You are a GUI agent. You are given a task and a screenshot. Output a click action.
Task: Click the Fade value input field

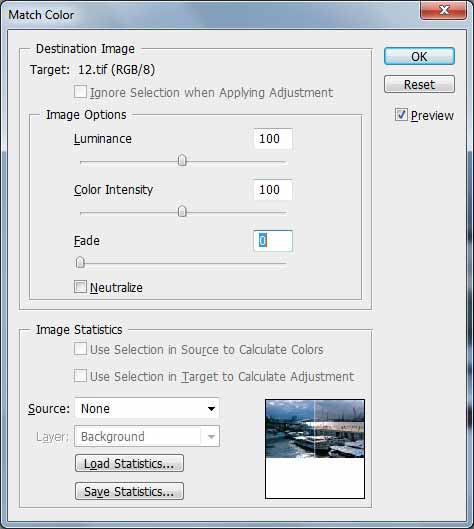[273, 241]
